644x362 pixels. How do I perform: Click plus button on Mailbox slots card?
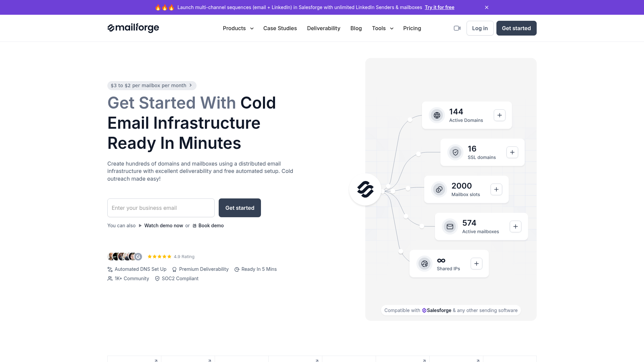click(496, 189)
